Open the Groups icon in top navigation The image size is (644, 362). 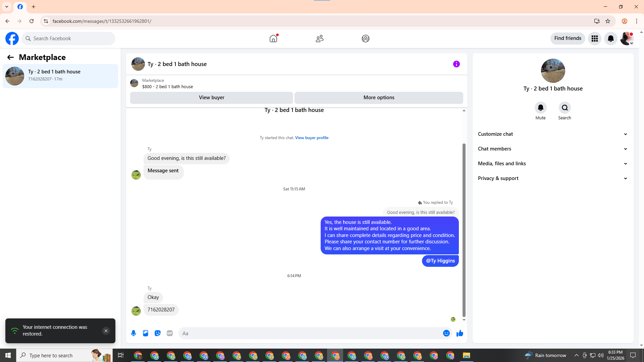tap(366, 39)
